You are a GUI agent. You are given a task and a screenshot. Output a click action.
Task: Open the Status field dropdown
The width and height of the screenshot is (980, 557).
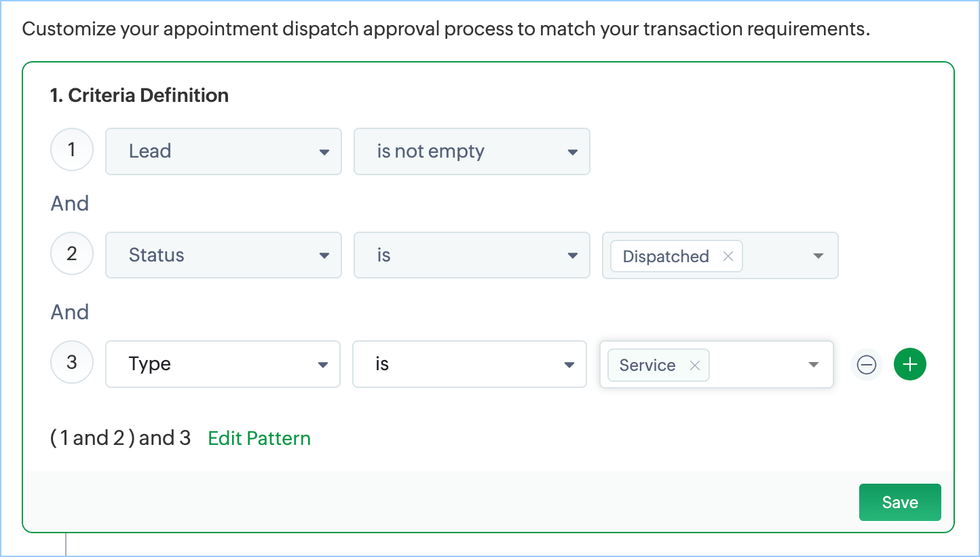click(223, 255)
